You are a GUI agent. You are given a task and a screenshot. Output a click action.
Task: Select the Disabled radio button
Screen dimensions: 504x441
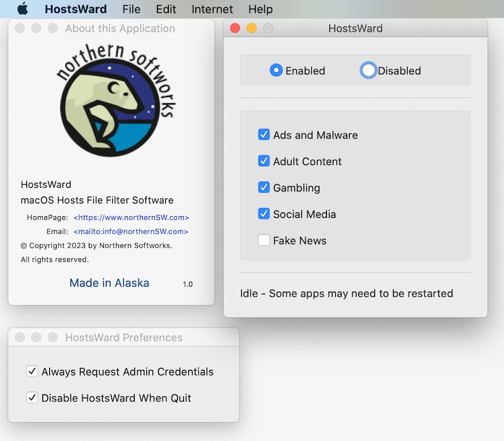pyautogui.click(x=368, y=71)
